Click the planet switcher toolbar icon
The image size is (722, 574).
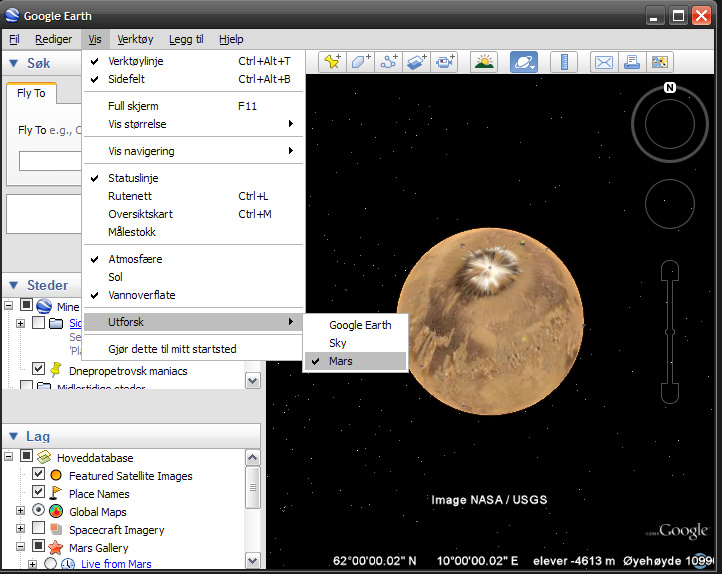click(x=524, y=62)
